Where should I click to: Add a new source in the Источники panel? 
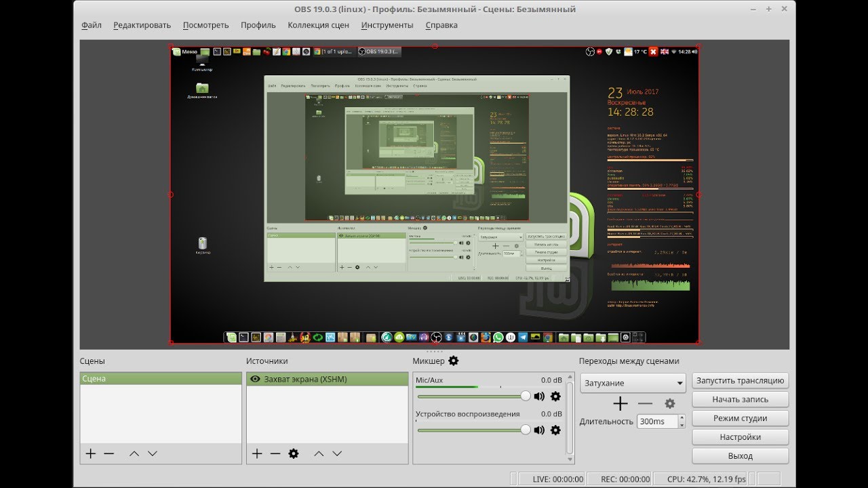(x=257, y=453)
